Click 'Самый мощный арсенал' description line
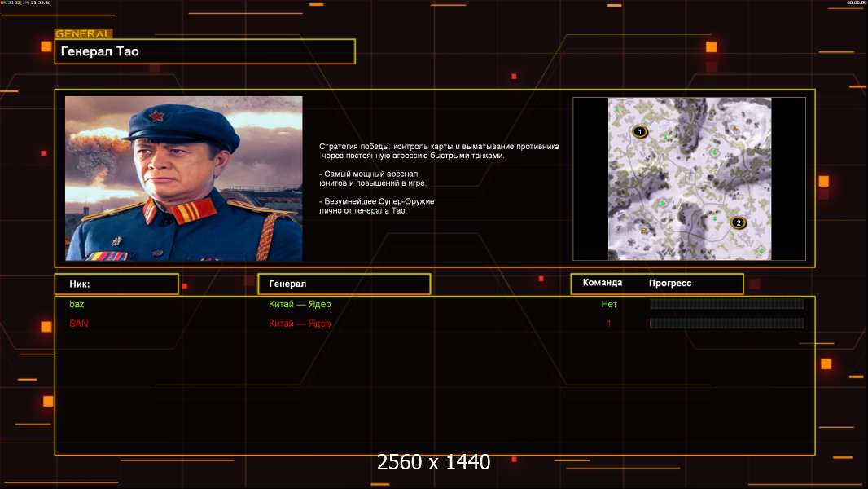 click(373, 178)
